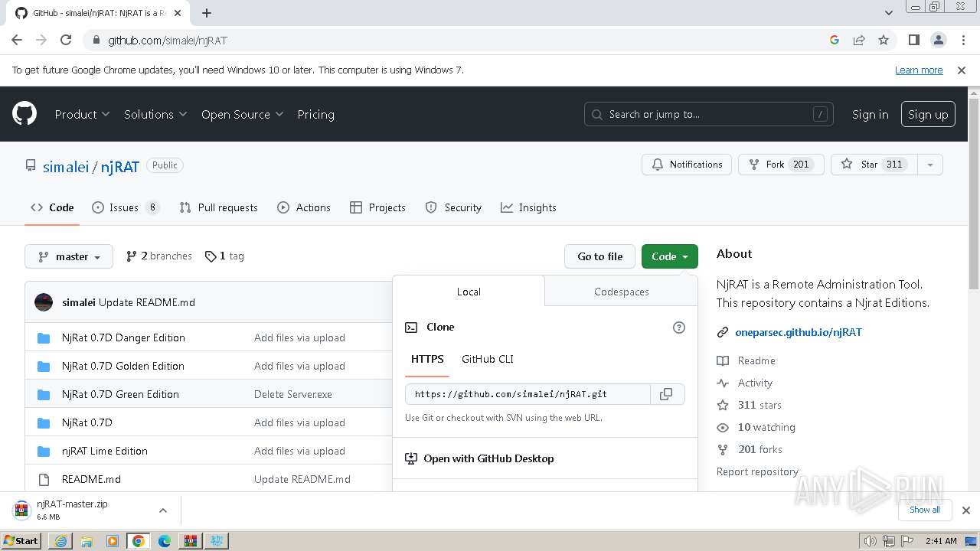Go to the Actions tab
The height and width of the screenshot is (551, 980).
coord(304,207)
